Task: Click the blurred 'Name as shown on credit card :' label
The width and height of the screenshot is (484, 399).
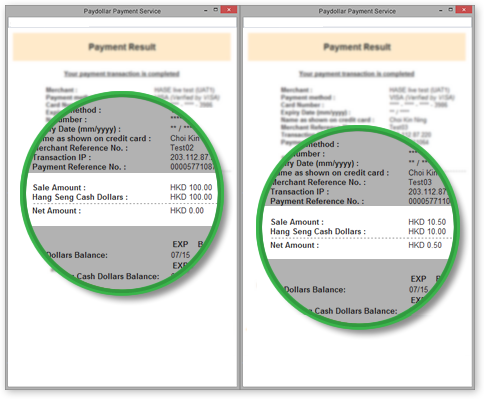Action: click(327, 120)
